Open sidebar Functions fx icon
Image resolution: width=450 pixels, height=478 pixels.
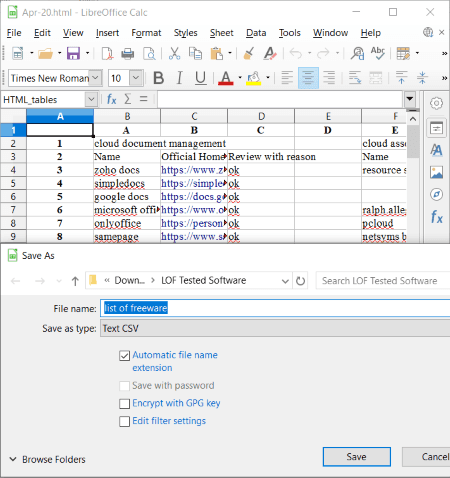(436, 217)
